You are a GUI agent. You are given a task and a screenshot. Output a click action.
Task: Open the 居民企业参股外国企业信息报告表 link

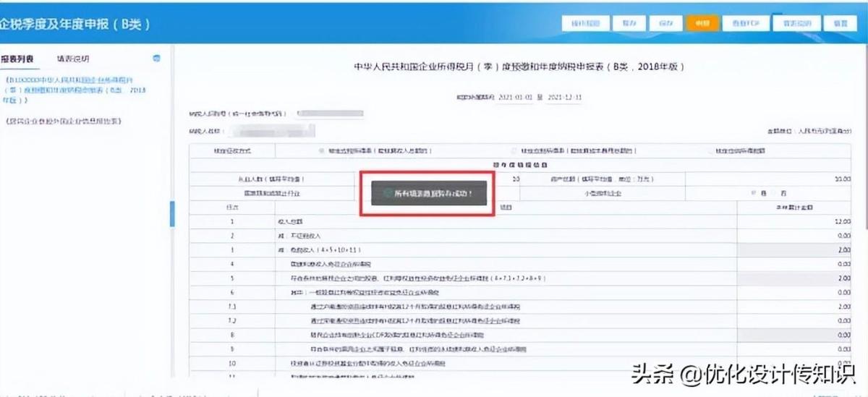[x=62, y=121]
